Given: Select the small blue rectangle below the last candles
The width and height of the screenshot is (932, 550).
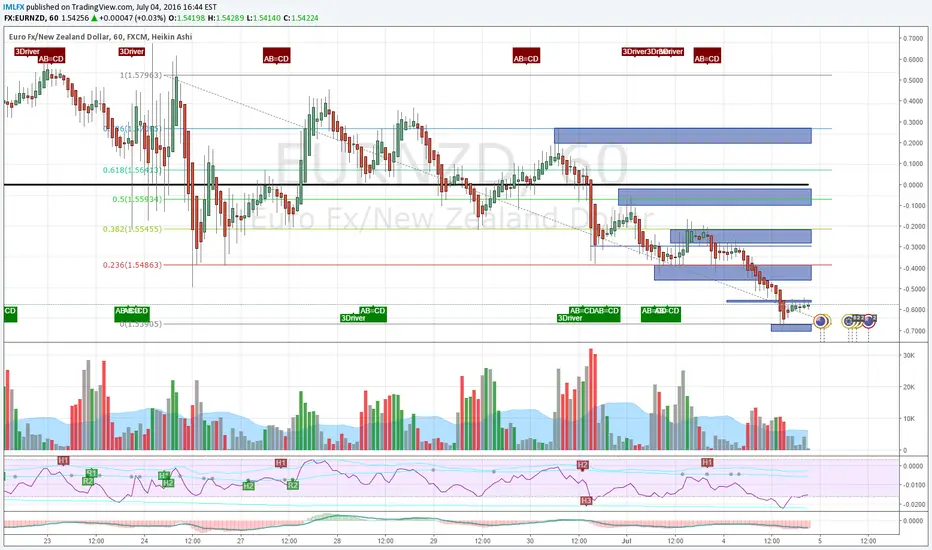Looking at the screenshot, I should pos(791,328).
